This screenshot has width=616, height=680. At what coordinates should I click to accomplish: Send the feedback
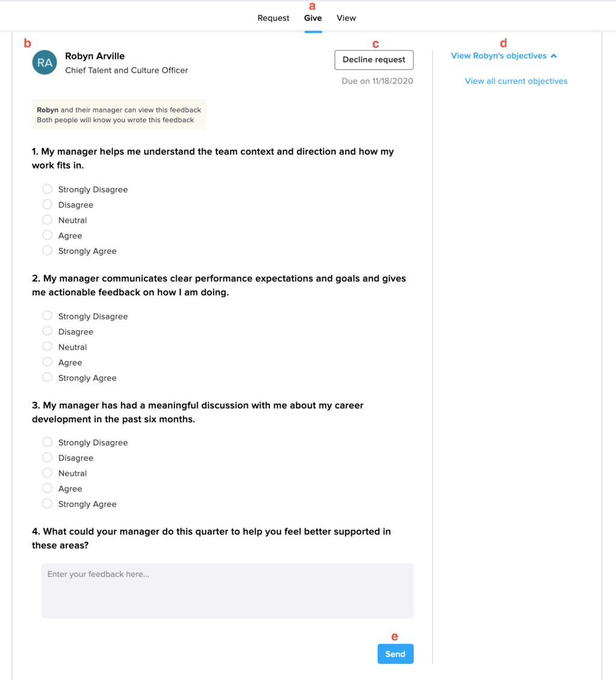pyautogui.click(x=395, y=654)
